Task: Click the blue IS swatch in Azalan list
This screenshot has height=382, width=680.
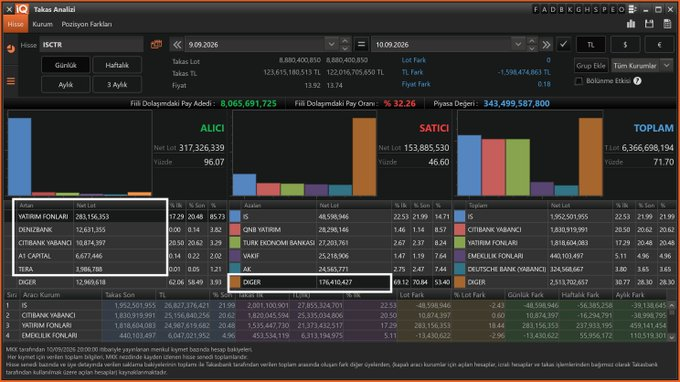Action: pos(235,216)
